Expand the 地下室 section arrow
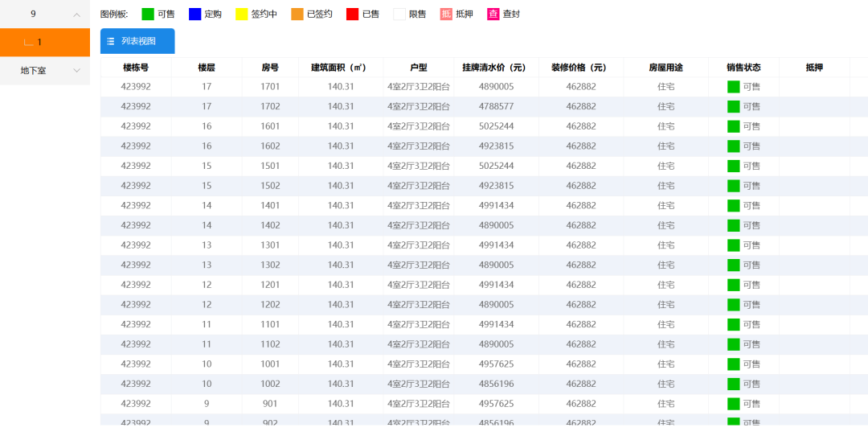Screen dimensions: 868x436 [x=76, y=71]
